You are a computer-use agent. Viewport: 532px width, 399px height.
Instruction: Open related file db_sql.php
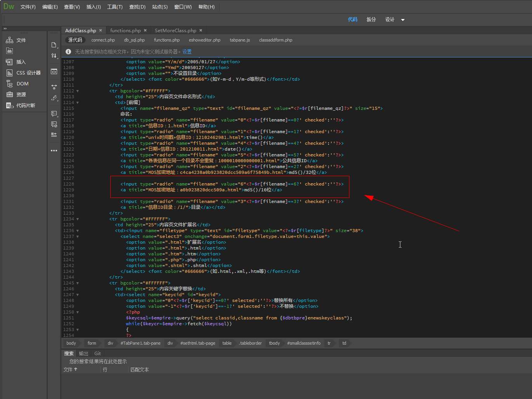(x=134, y=40)
